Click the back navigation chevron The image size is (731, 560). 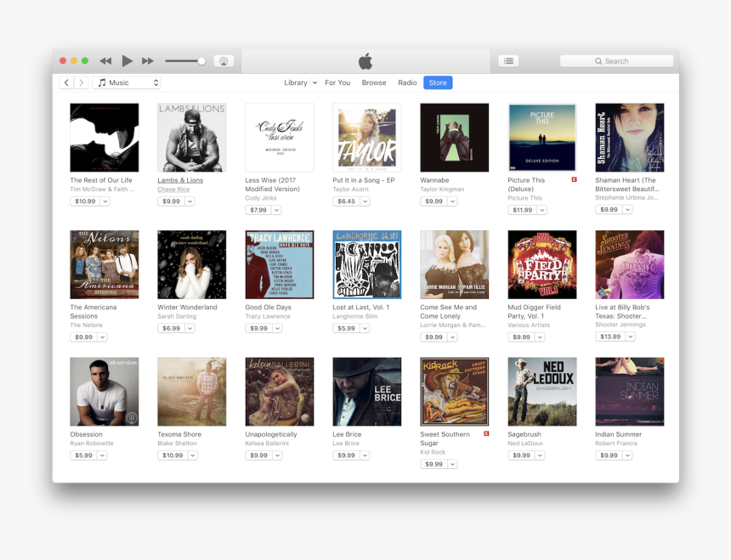pyautogui.click(x=66, y=82)
